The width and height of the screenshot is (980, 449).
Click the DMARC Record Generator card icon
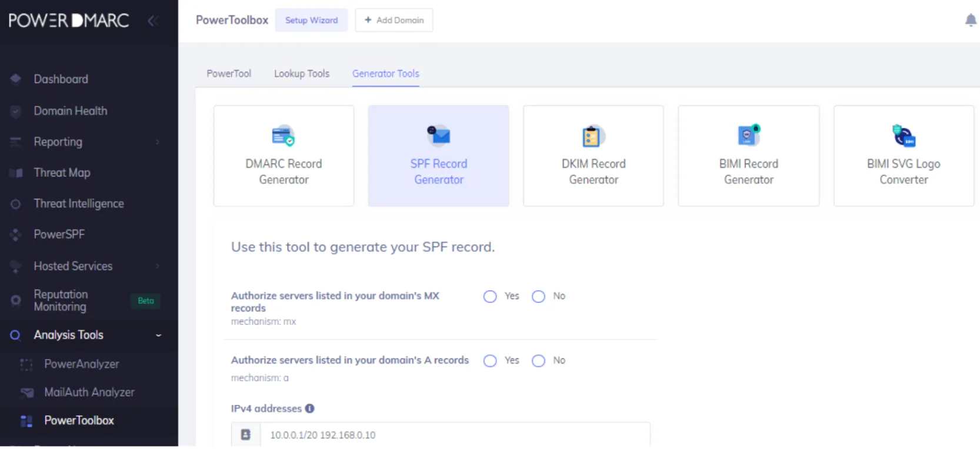click(284, 136)
